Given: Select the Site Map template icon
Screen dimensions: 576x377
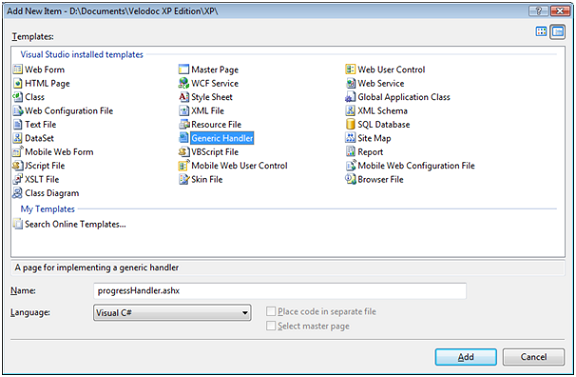Looking at the screenshot, I should [x=350, y=138].
